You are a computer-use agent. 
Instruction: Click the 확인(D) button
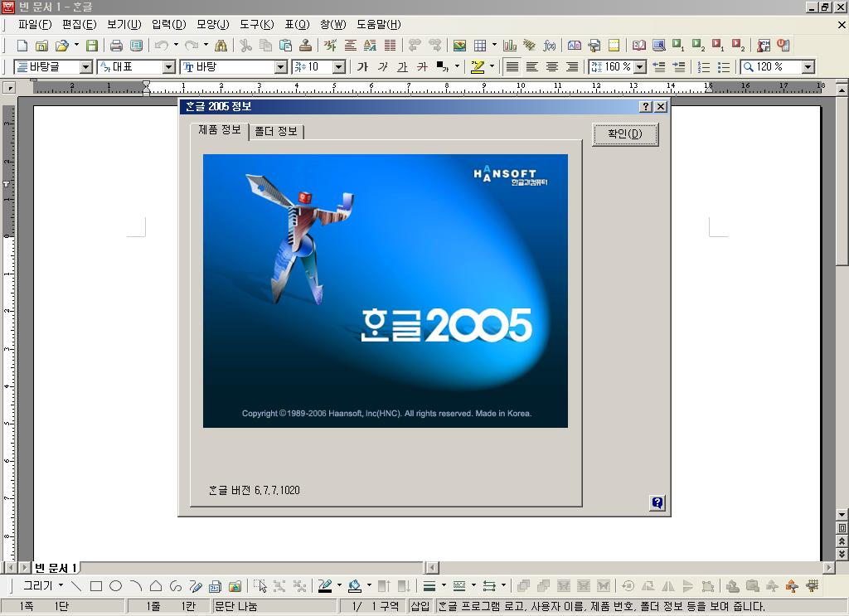point(625,133)
